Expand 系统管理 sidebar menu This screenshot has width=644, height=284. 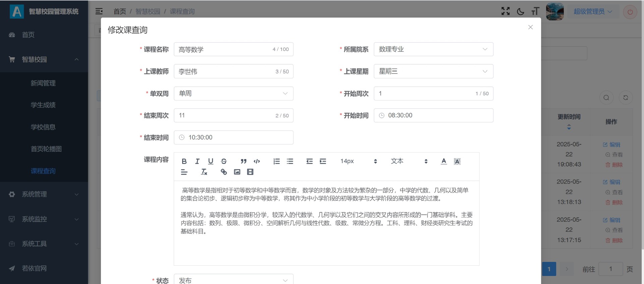[x=44, y=194]
